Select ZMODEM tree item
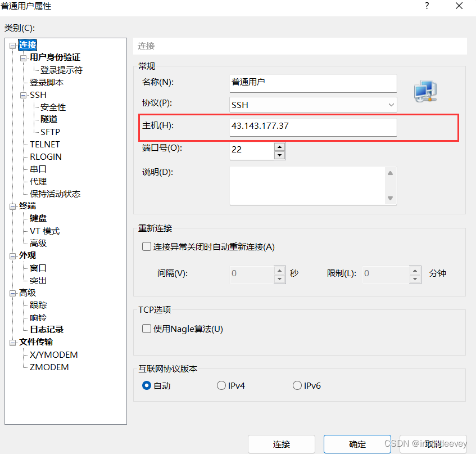Viewport: 476px width, 454px height. point(49,367)
